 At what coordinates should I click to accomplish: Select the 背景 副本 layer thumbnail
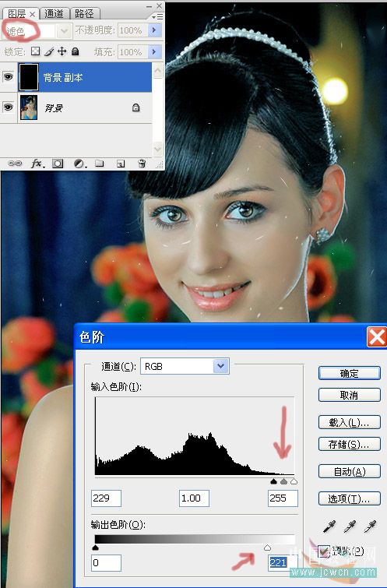pos(29,77)
